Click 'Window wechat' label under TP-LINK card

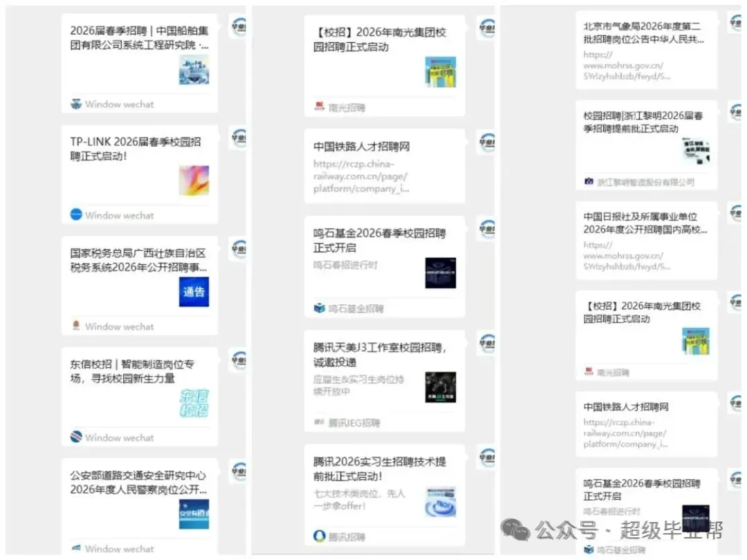(x=120, y=216)
